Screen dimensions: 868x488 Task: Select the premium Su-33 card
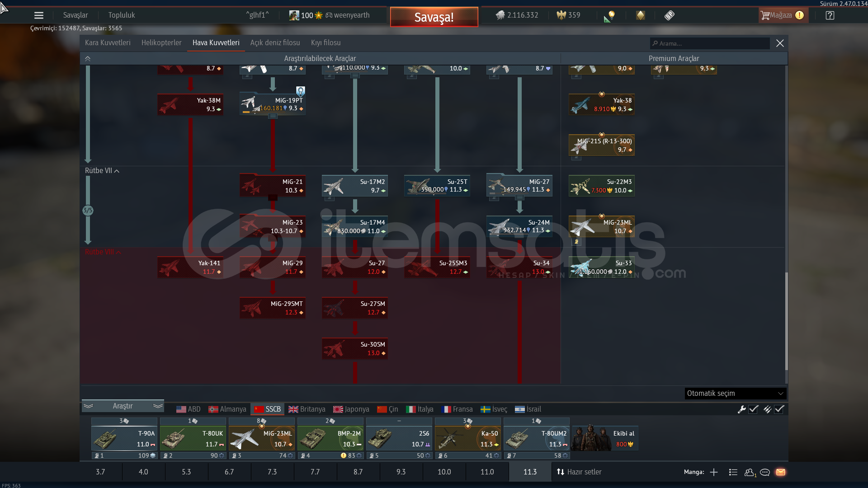[602, 267]
